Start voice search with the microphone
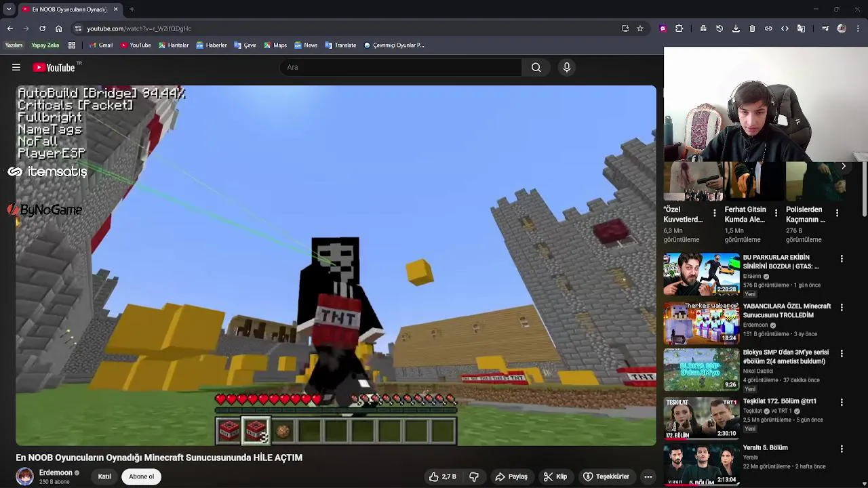 tap(567, 67)
